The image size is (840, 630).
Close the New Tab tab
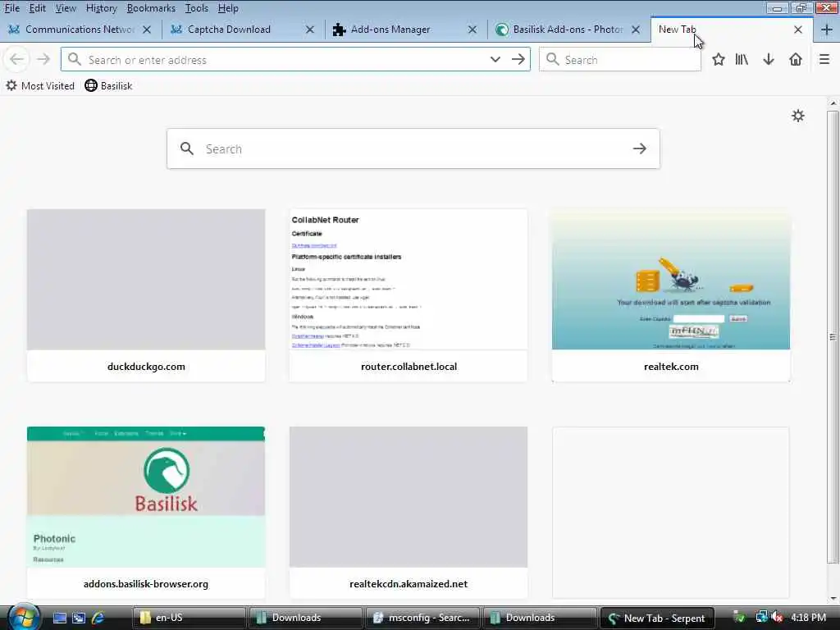point(797,30)
